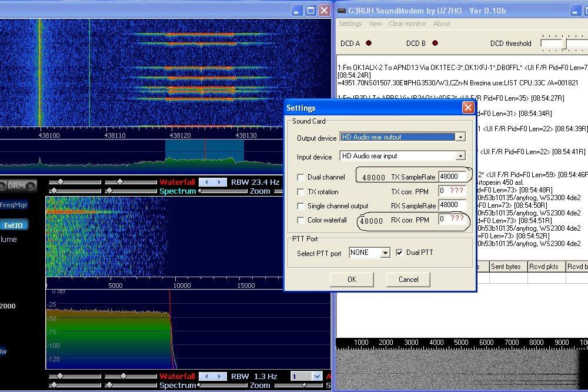Click the TX SampleRate input field
The width and height of the screenshot is (588, 392).
[x=452, y=177]
